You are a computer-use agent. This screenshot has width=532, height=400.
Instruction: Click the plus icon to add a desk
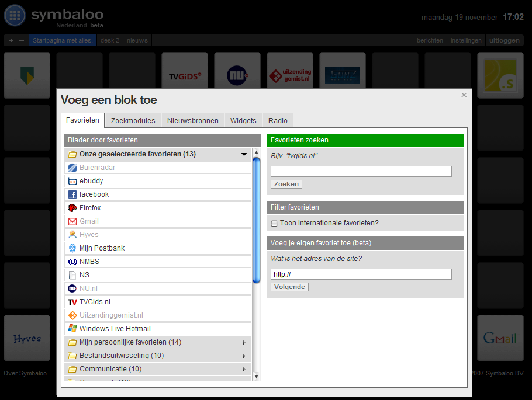pyautogui.click(x=11, y=40)
